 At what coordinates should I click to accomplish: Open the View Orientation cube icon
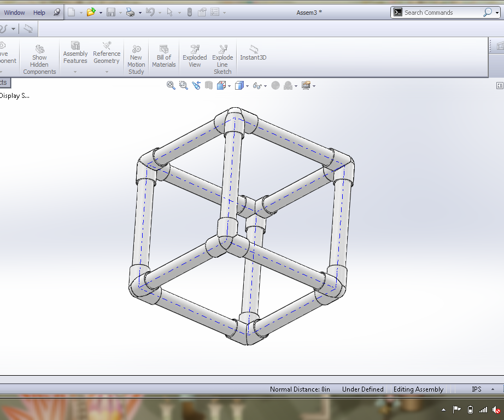(x=222, y=85)
